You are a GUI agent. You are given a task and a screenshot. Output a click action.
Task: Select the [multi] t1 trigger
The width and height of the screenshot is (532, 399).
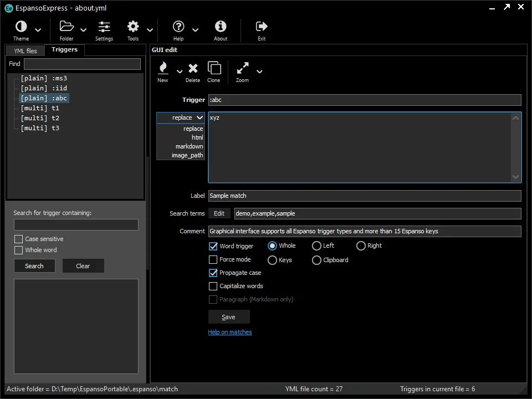point(40,108)
